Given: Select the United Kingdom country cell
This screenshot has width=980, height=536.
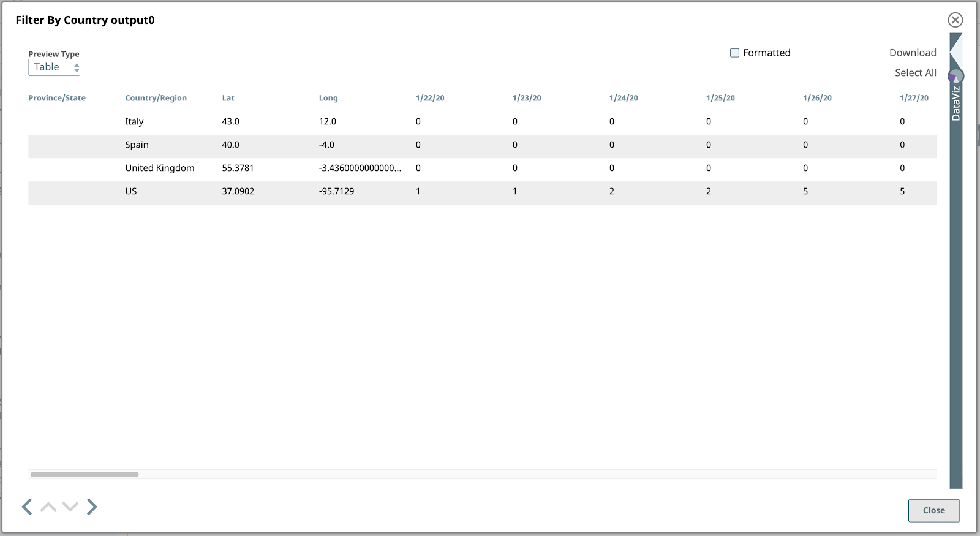Looking at the screenshot, I should pos(159,168).
